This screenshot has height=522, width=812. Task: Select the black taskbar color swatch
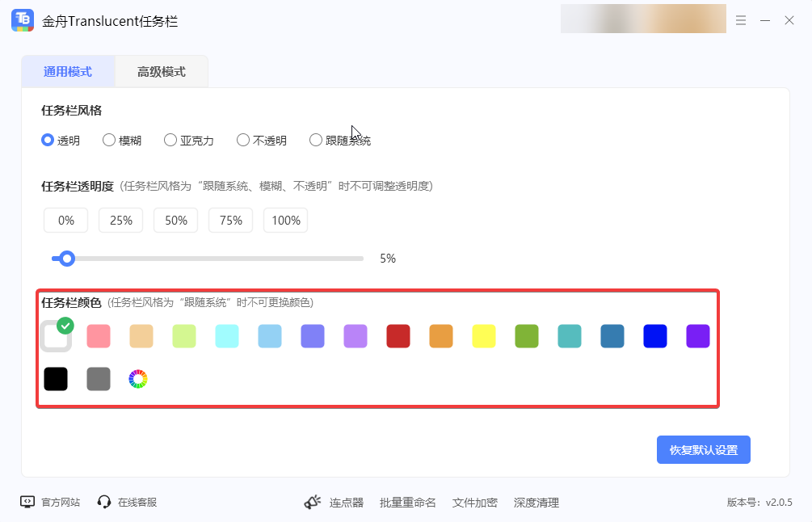click(x=56, y=379)
